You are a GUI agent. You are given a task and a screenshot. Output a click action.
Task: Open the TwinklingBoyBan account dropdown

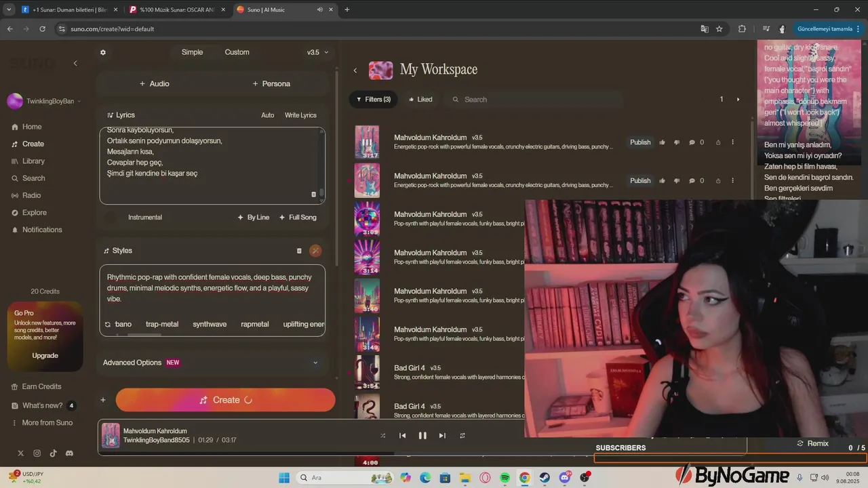tap(44, 101)
